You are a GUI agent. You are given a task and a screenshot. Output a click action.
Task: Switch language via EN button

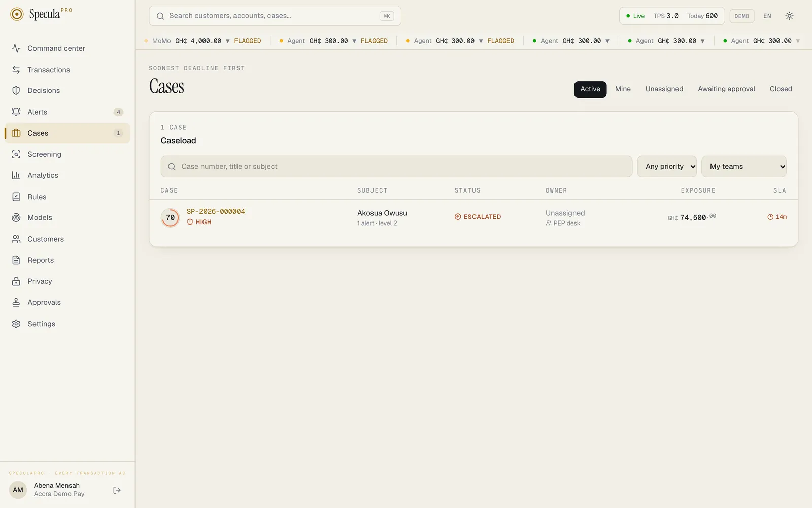click(x=767, y=16)
